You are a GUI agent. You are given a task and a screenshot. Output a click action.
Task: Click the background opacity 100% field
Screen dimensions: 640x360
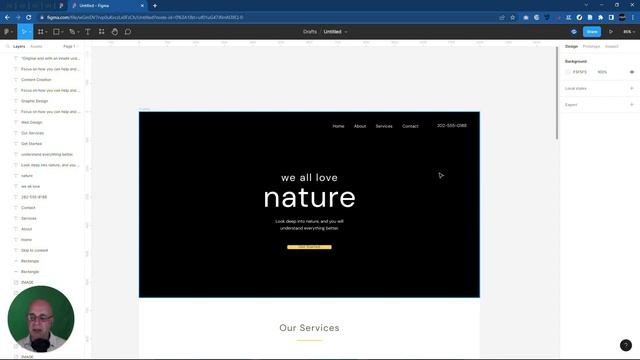pos(602,72)
